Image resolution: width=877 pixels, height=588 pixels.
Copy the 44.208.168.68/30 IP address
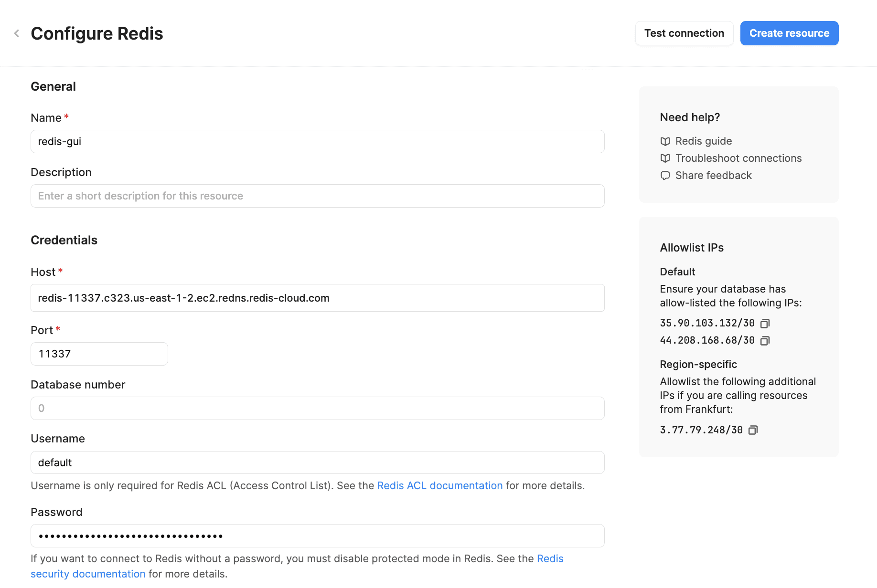click(765, 341)
